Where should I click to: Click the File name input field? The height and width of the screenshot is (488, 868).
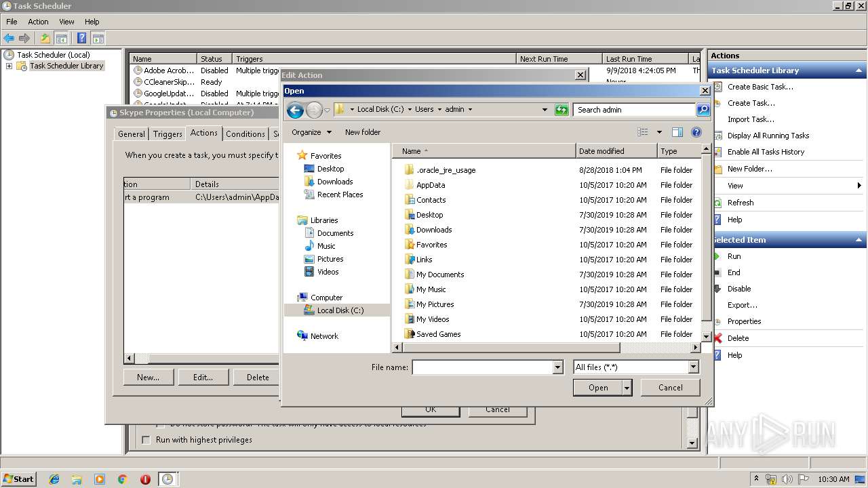coord(482,367)
